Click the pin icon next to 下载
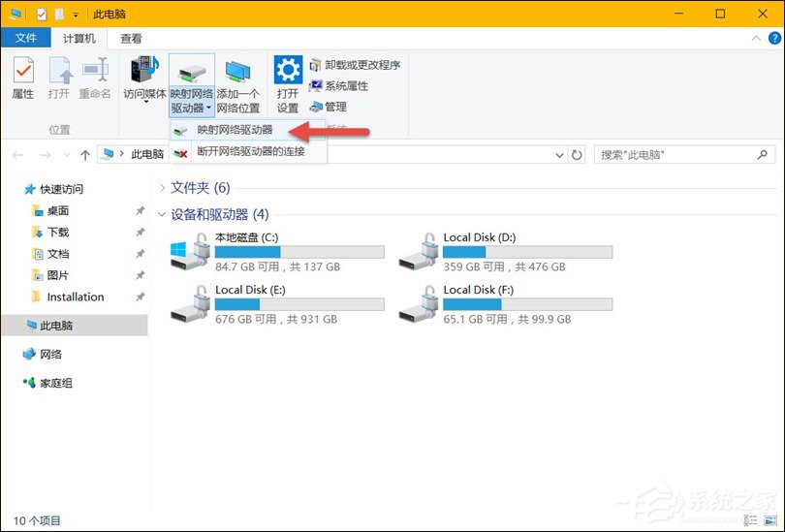Viewport: 785px width, 532px height. tap(141, 233)
